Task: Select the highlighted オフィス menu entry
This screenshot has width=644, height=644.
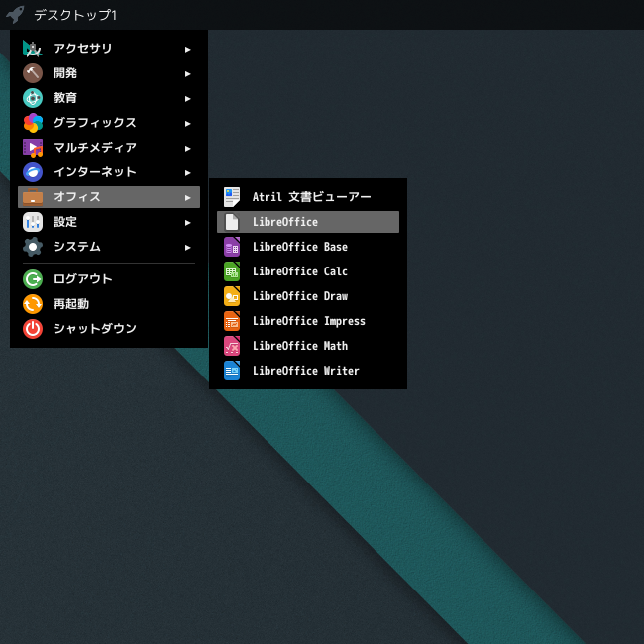Action: (x=109, y=197)
